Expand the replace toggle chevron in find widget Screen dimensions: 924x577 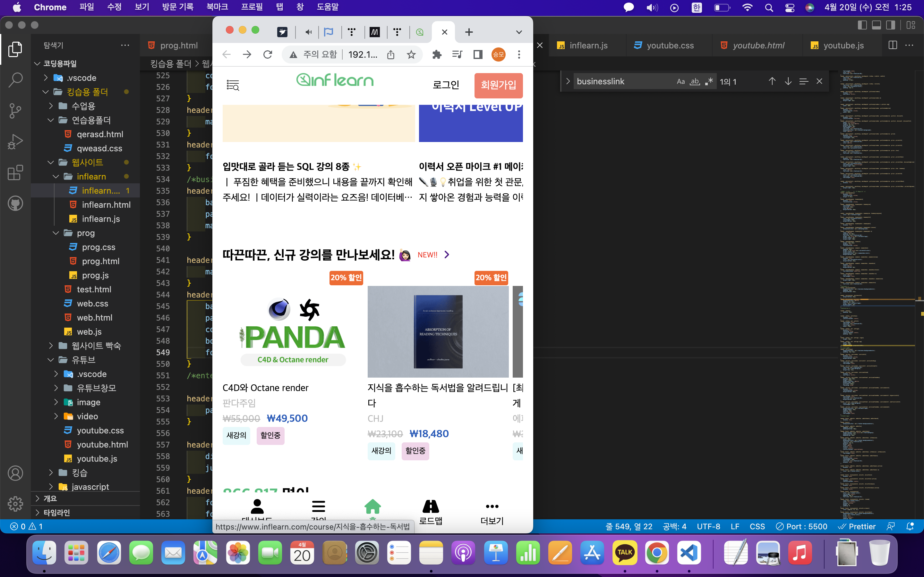(x=568, y=81)
